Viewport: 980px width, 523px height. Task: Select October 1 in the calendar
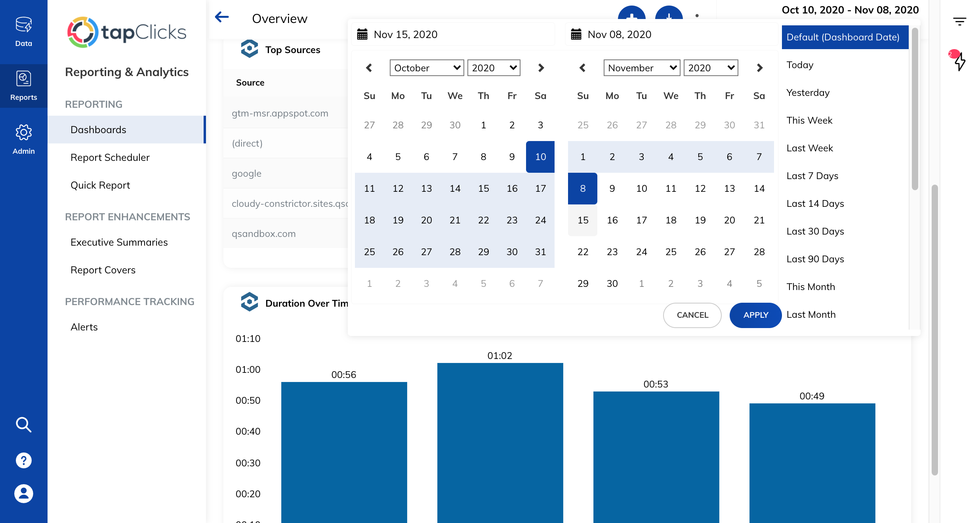click(483, 125)
